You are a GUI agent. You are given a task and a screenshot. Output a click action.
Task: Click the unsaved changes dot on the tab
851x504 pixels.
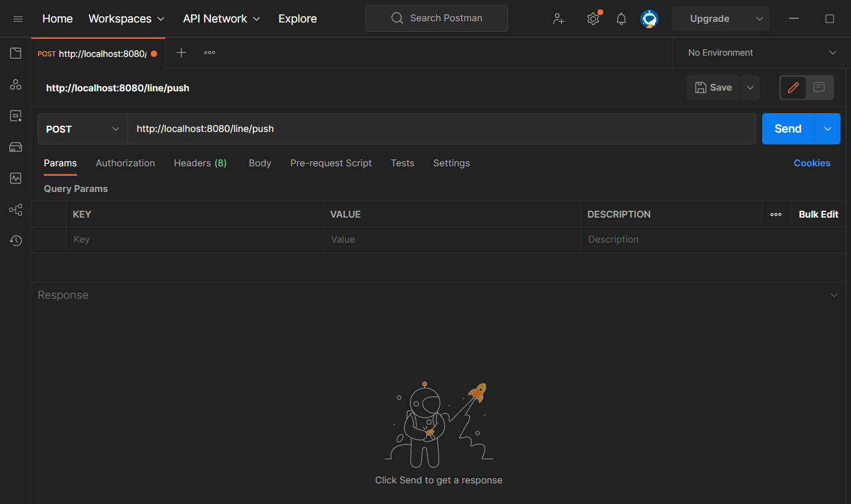154,54
